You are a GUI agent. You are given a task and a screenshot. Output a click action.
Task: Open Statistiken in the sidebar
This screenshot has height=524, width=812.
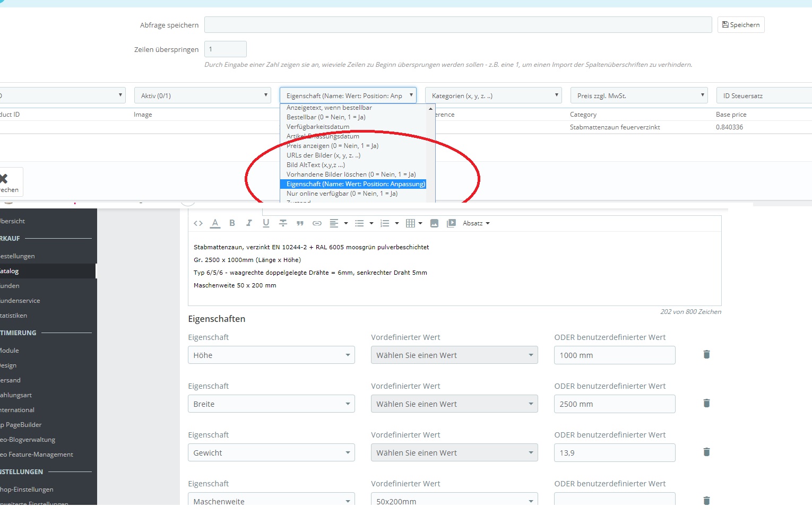14,316
